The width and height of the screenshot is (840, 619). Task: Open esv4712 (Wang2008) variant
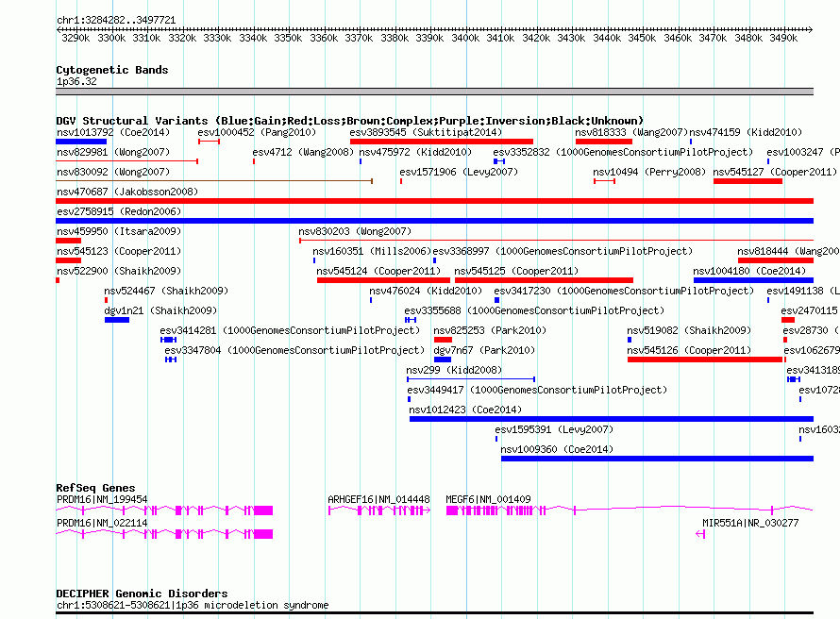coord(254,161)
